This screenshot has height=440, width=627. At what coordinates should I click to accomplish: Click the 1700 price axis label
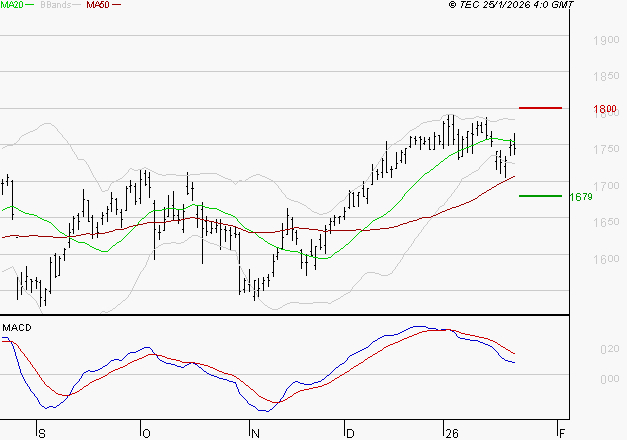tap(606, 186)
